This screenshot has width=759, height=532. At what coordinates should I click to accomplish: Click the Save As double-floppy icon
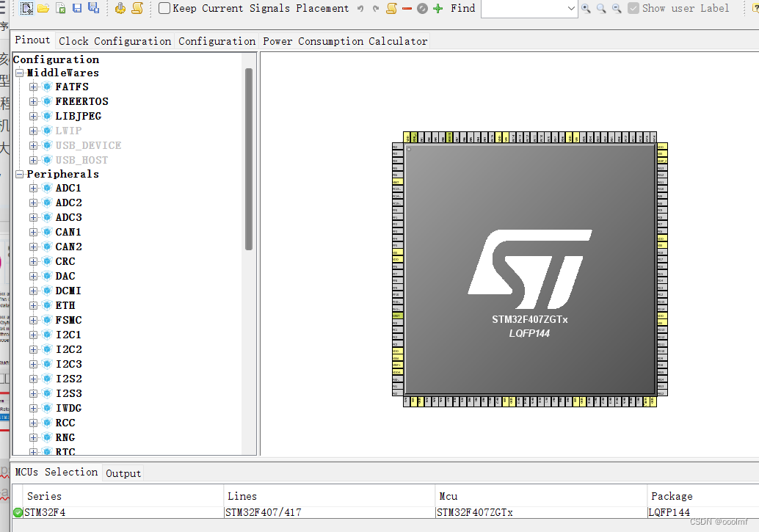[93, 8]
